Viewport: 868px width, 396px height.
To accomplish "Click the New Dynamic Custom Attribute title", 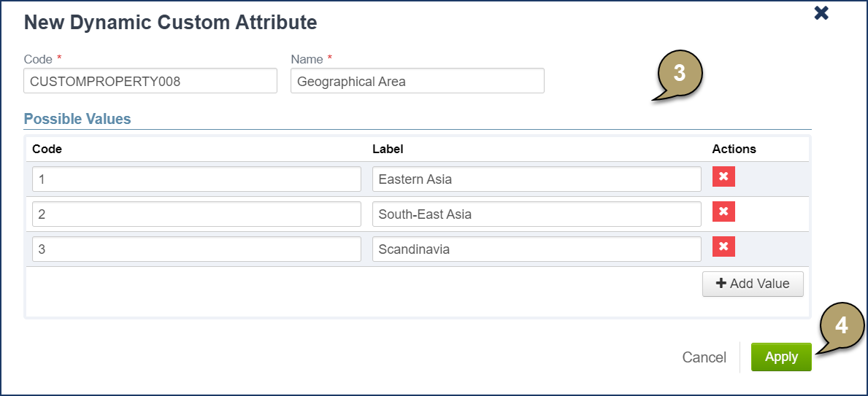I will [171, 23].
